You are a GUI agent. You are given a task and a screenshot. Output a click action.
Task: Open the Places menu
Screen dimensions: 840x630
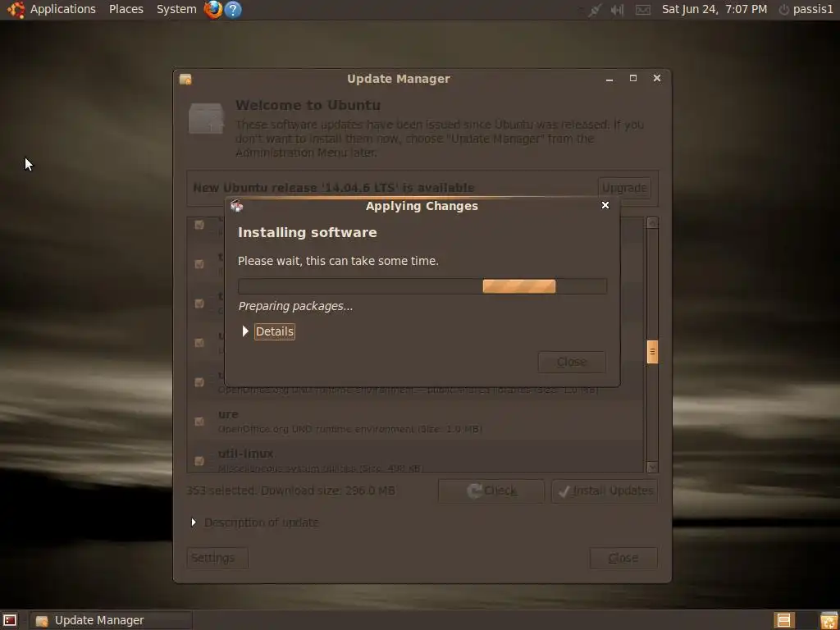(126, 9)
